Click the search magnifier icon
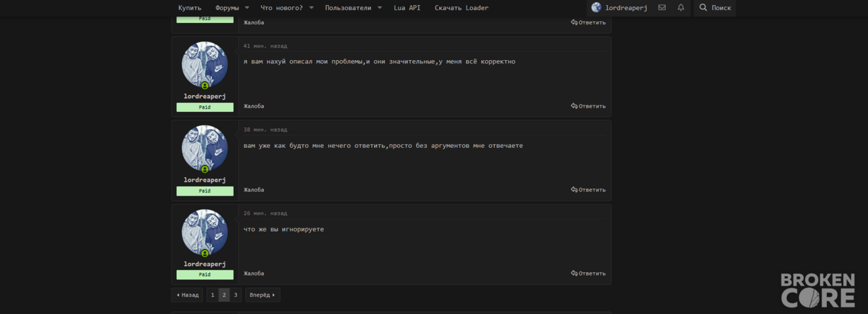Image resolution: width=868 pixels, height=314 pixels. click(703, 8)
